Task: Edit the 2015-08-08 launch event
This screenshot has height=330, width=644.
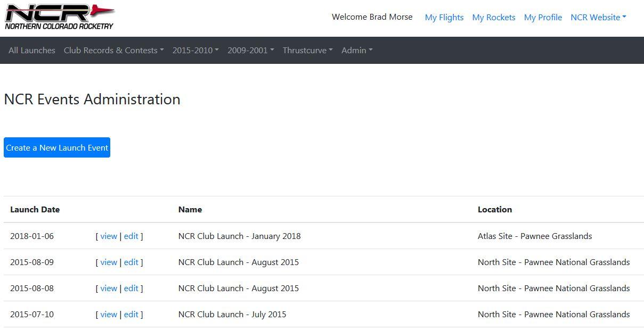Action: point(131,288)
